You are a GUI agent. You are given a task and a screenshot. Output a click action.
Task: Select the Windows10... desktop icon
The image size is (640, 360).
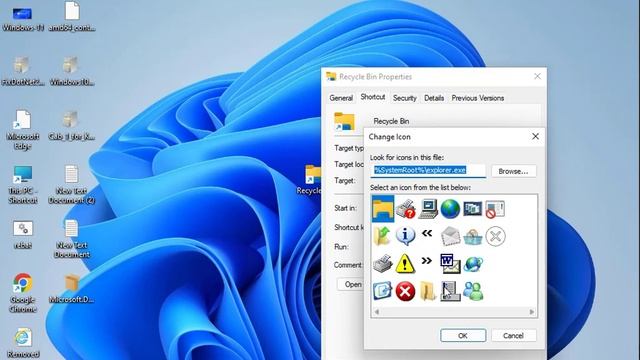pyautogui.click(x=71, y=71)
